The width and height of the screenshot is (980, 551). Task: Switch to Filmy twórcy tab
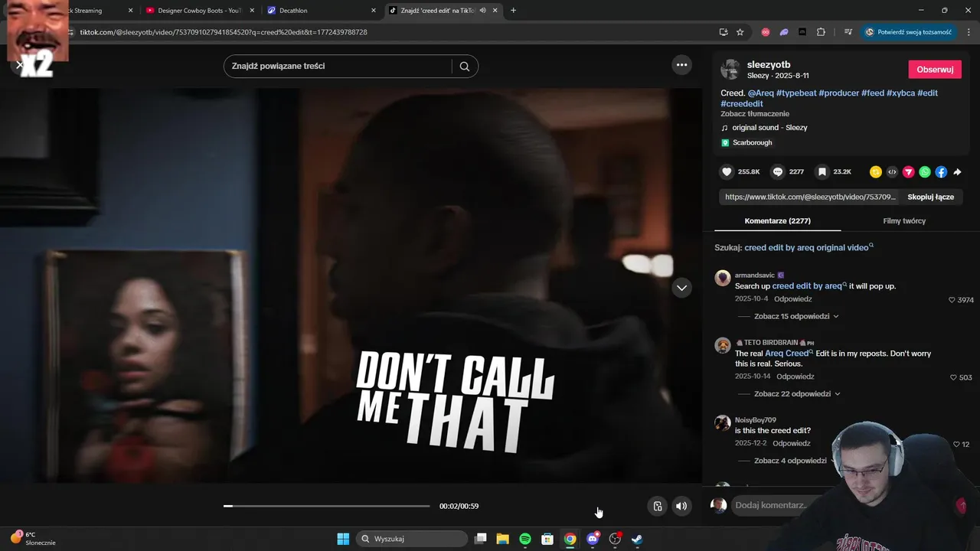click(904, 221)
